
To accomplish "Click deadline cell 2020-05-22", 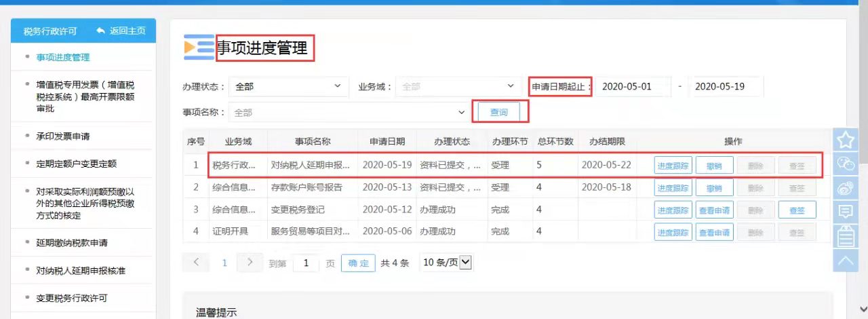I will pos(606,165).
